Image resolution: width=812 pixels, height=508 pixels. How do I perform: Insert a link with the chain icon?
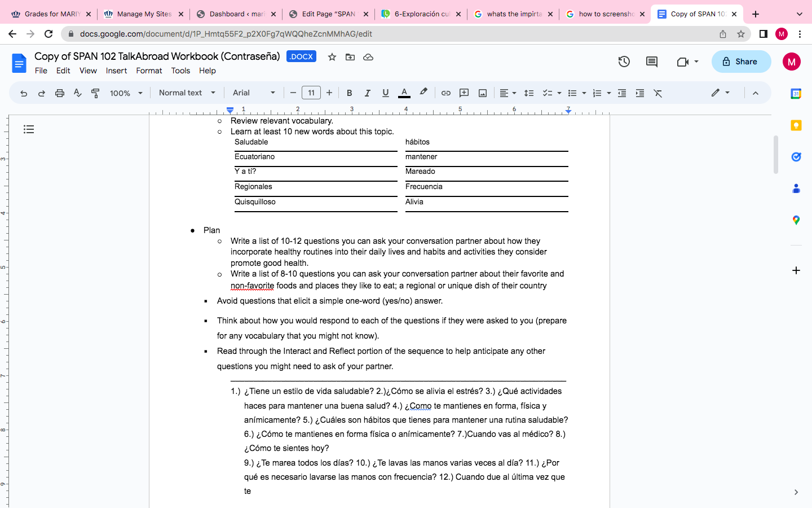[x=445, y=93]
